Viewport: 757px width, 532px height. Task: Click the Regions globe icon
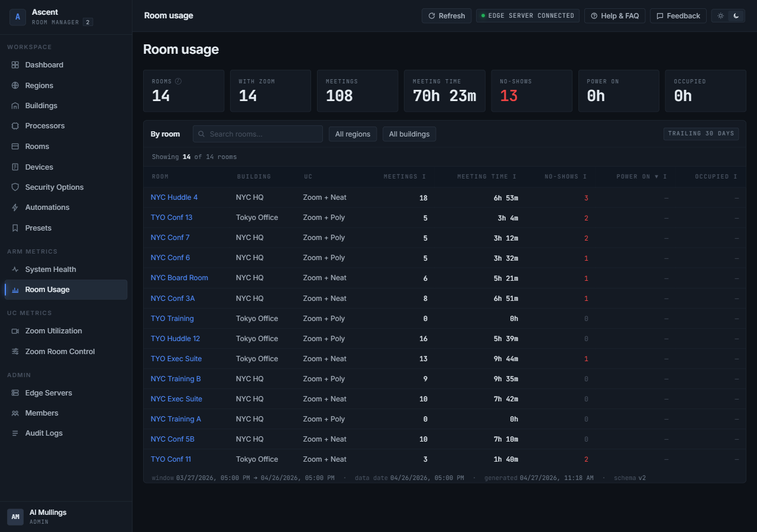point(15,86)
